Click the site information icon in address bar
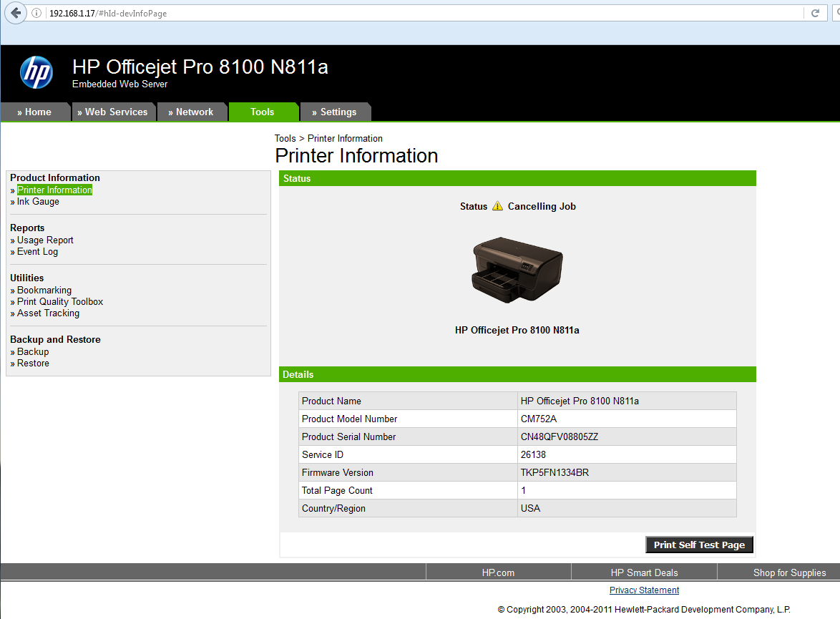The image size is (840, 619). point(36,13)
